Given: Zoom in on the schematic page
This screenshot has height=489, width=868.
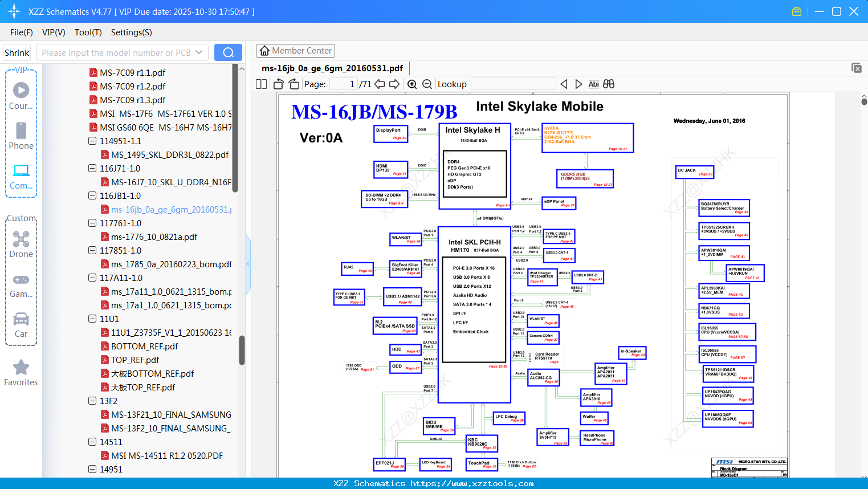Looking at the screenshot, I should (x=411, y=84).
